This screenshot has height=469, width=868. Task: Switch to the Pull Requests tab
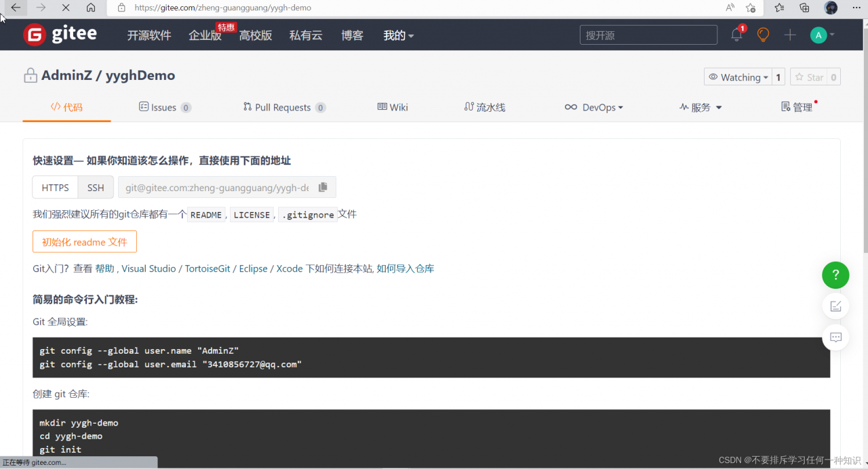pyautogui.click(x=284, y=107)
